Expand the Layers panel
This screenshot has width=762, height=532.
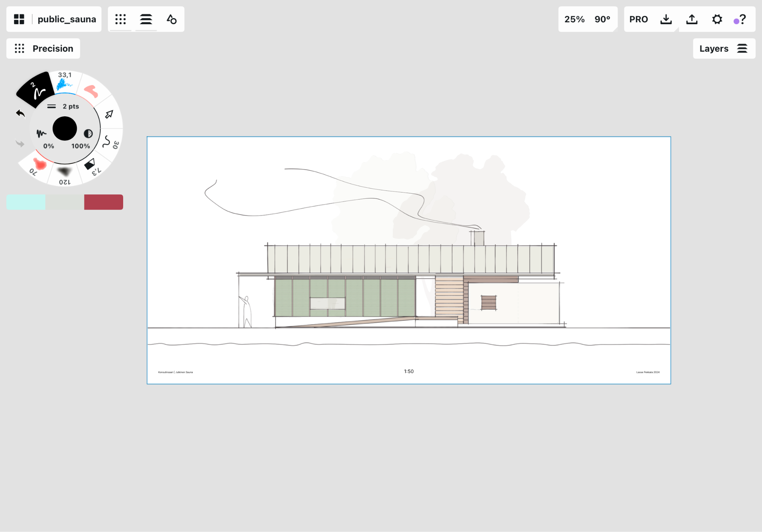click(x=724, y=48)
